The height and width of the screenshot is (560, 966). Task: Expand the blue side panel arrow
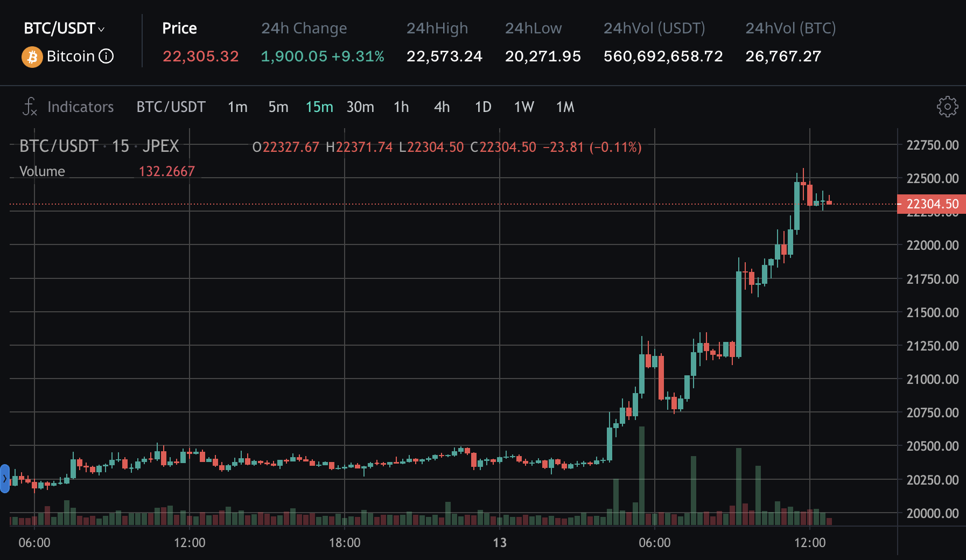(x=5, y=478)
